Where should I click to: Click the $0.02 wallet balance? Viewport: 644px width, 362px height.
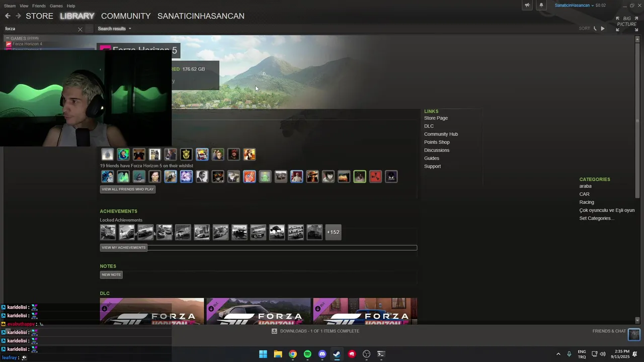pyautogui.click(x=601, y=6)
